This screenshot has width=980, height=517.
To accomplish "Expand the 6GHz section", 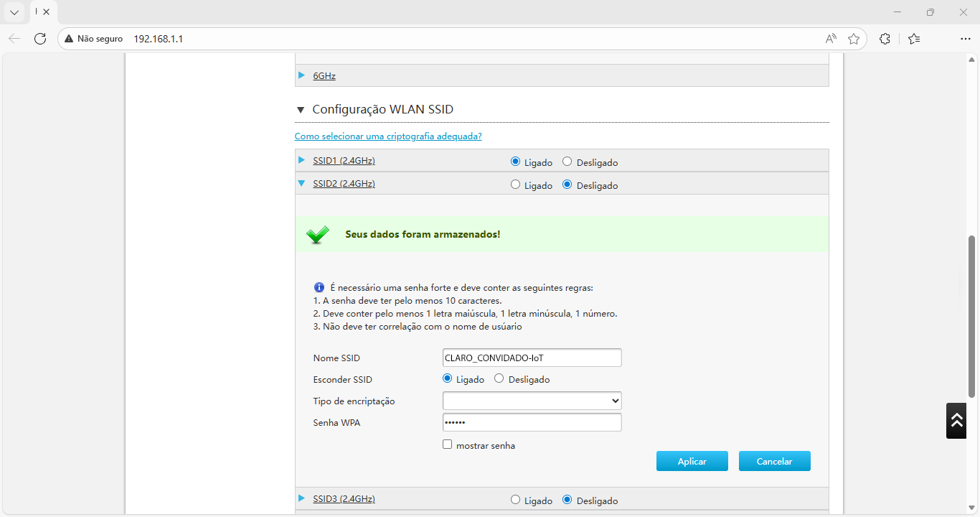I will coord(324,75).
